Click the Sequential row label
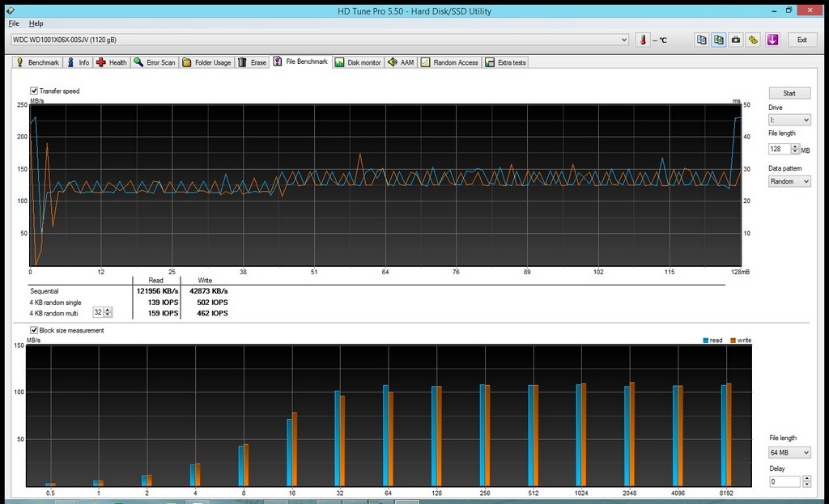Image resolution: width=829 pixels, height=504 pixels. 45,291
